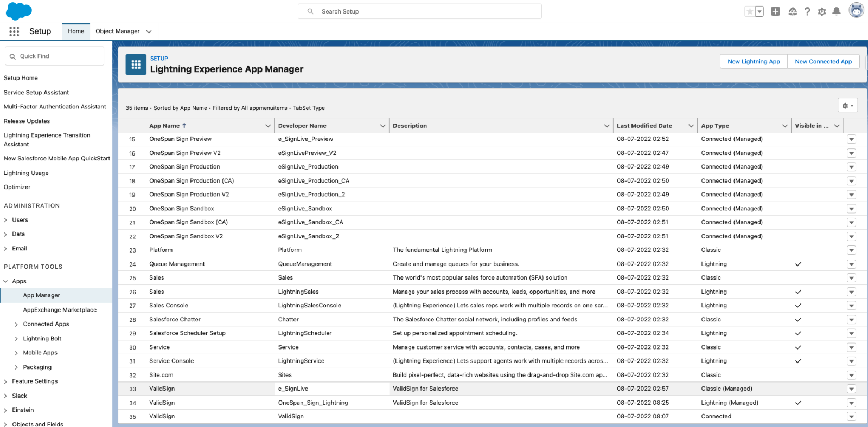This screenshot has height=427, width=868.
Task: Click the Search Setup field
Action: coord(420,11)
